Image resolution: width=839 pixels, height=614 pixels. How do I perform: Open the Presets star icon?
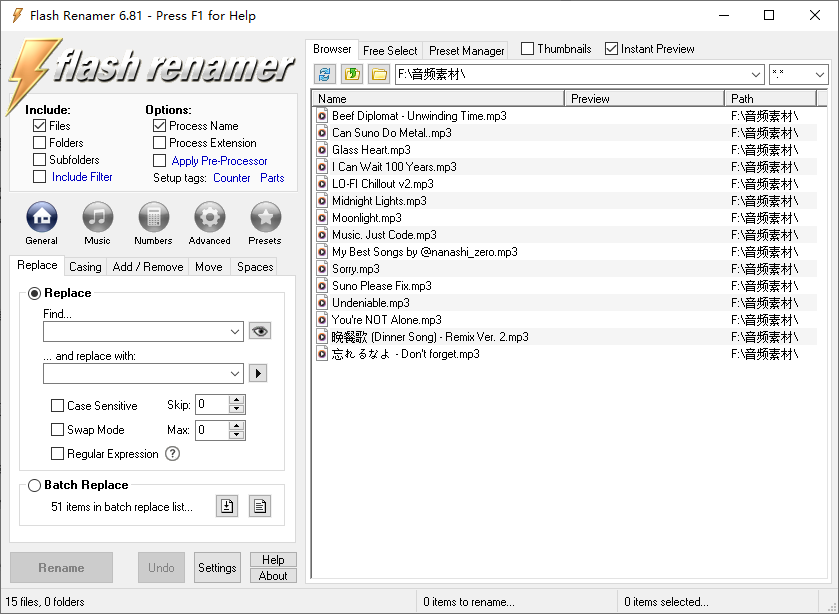tap(265, 217)
